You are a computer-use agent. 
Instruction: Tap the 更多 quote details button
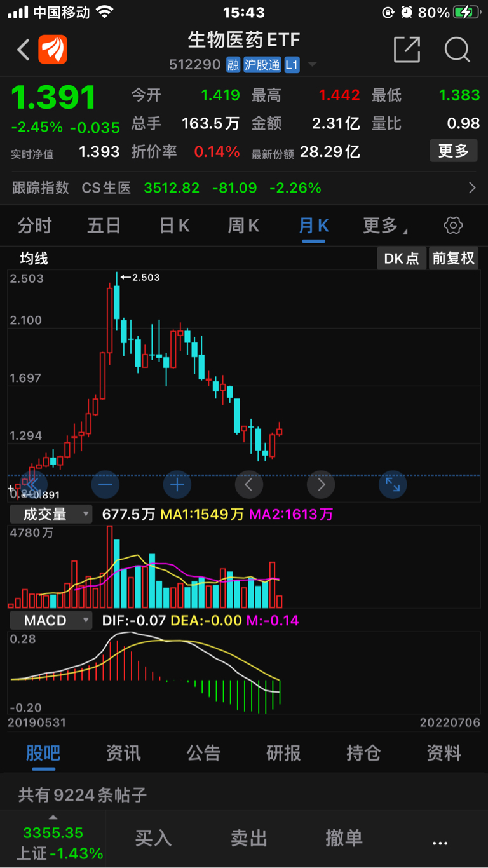[454, 151]
